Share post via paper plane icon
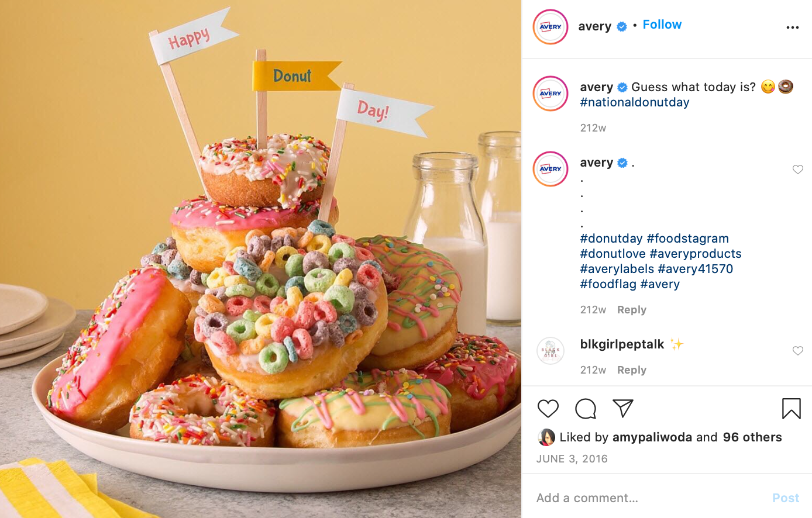The image size is (812, 518). (623, 408)
